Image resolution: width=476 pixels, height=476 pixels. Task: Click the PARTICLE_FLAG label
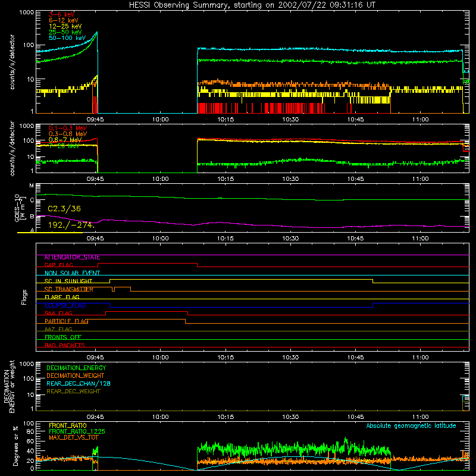(x=67, y=321)
